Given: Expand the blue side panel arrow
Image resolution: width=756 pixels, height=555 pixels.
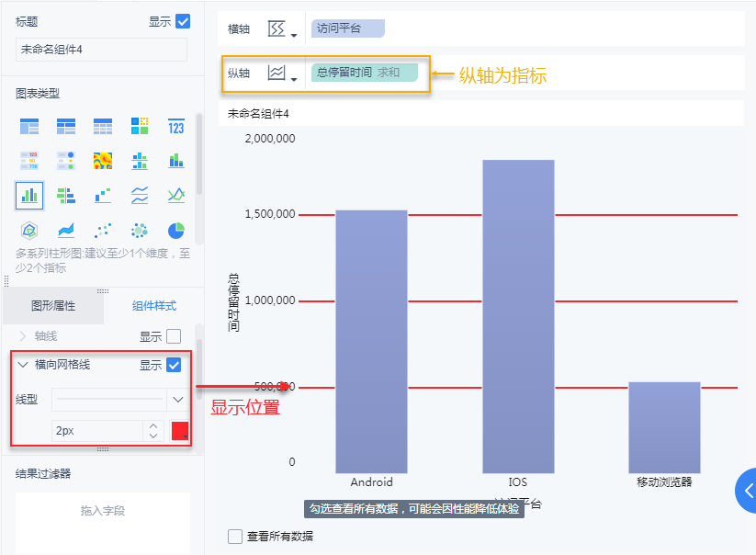Looking at the screenshot, I should point(746,491).
